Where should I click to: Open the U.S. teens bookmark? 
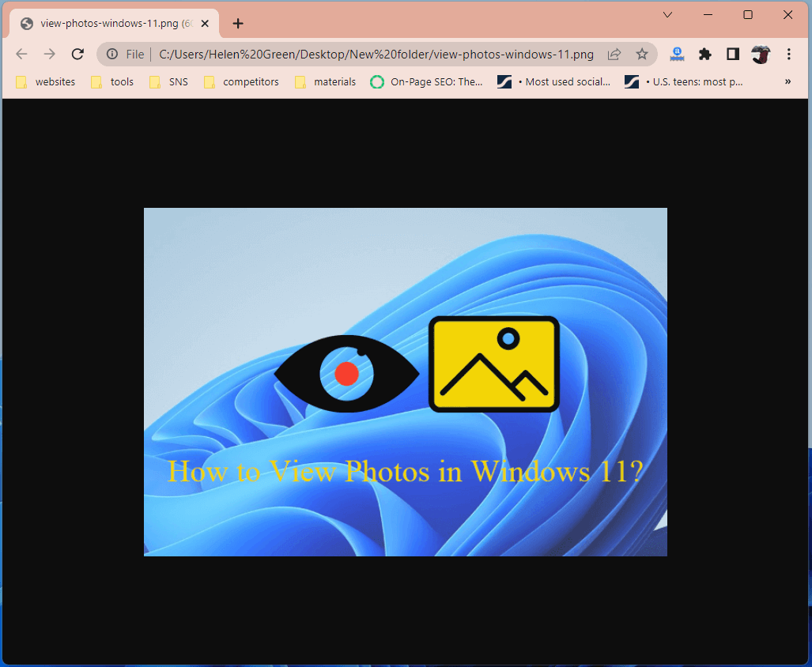684,81
